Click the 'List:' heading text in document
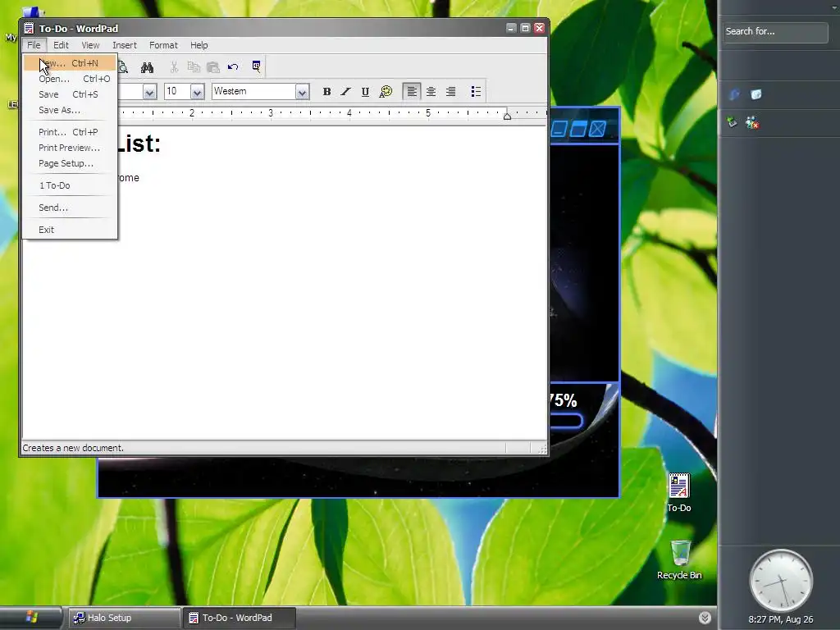Viewport: 840px width, 630px height. tap(138, 144)
